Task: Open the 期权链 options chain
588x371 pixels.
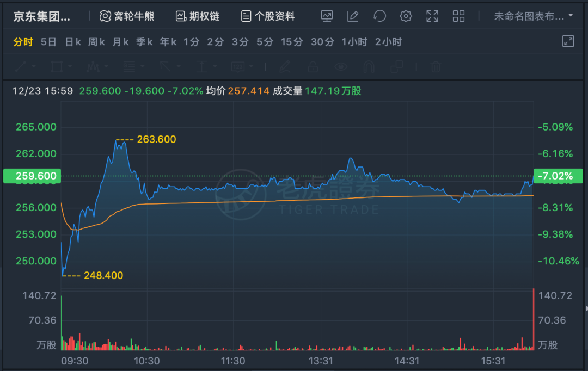Action: 197,16
